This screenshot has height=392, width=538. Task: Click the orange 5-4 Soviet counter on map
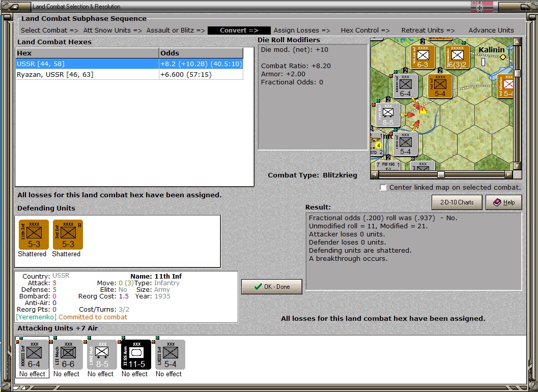pyautogui.click(x=440, y=85)
